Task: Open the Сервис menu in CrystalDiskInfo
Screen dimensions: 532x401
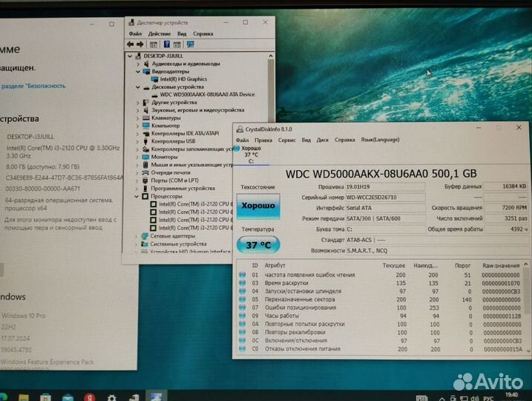Action: pyautogui.click(x=286, y=140)
